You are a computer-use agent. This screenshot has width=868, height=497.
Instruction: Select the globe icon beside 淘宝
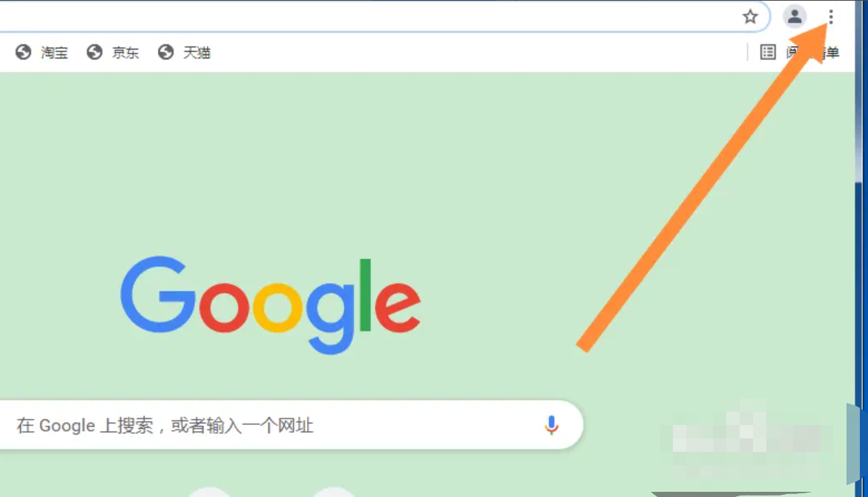click(23, 52)
